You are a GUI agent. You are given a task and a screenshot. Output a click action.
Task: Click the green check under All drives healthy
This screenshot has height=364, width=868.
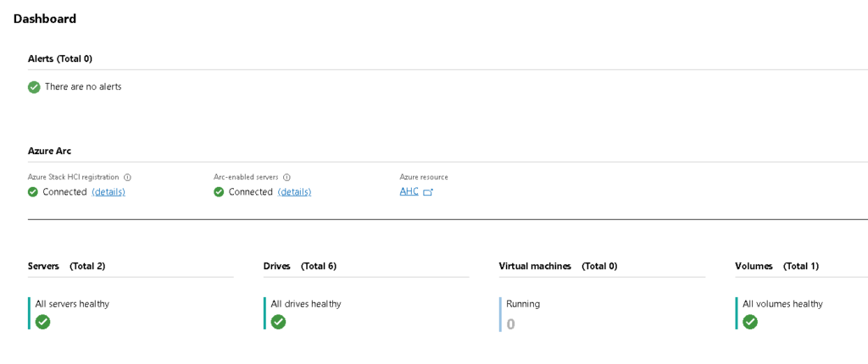(278, 322)
